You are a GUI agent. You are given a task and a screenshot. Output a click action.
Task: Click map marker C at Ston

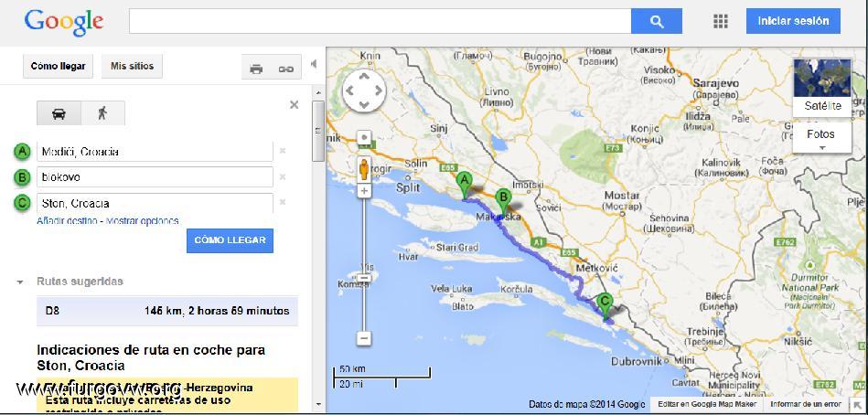605,306
